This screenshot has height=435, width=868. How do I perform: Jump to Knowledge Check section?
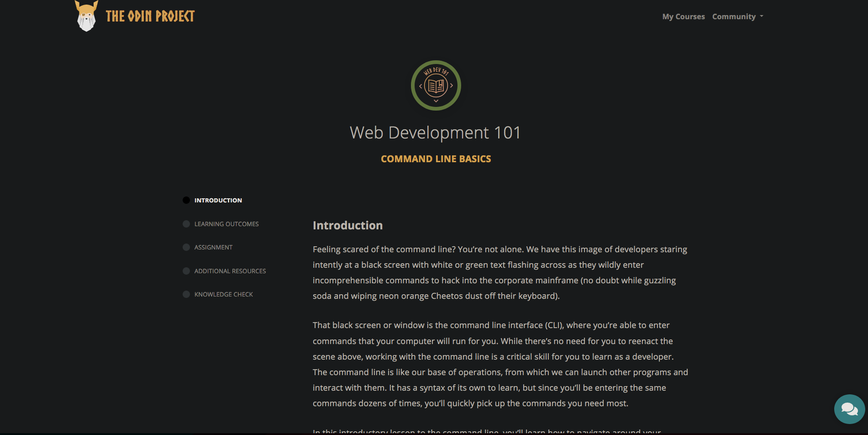[224, 294]
